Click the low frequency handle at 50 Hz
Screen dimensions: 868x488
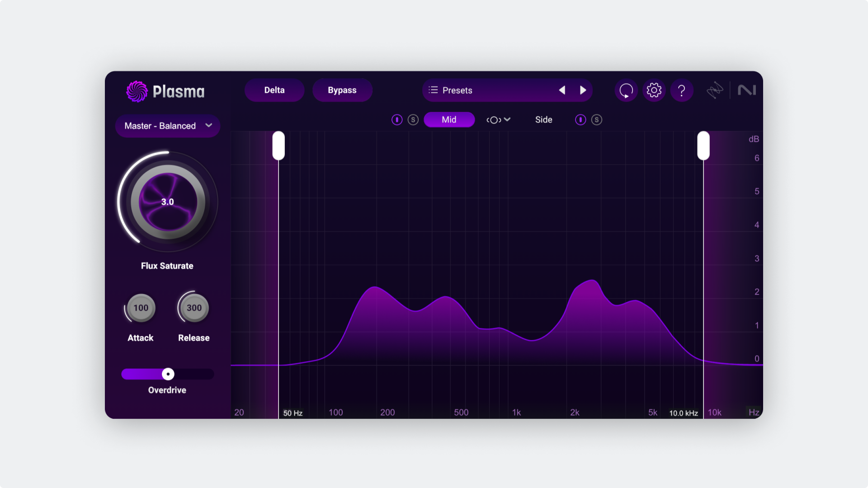(x=278, y=145)
